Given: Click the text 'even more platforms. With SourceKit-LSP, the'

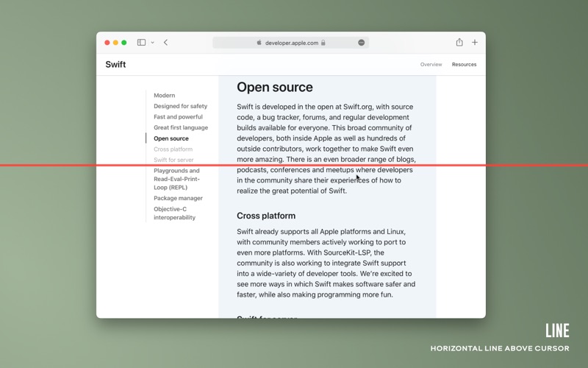Looking at the screenshot, I should [310, 252].
